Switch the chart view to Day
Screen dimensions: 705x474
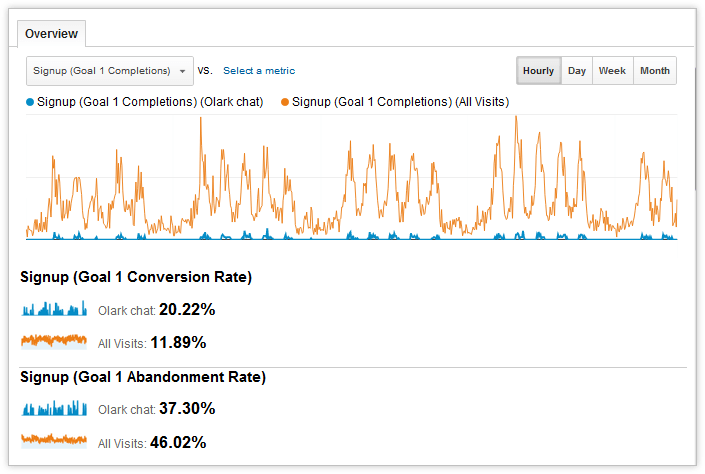577,71
